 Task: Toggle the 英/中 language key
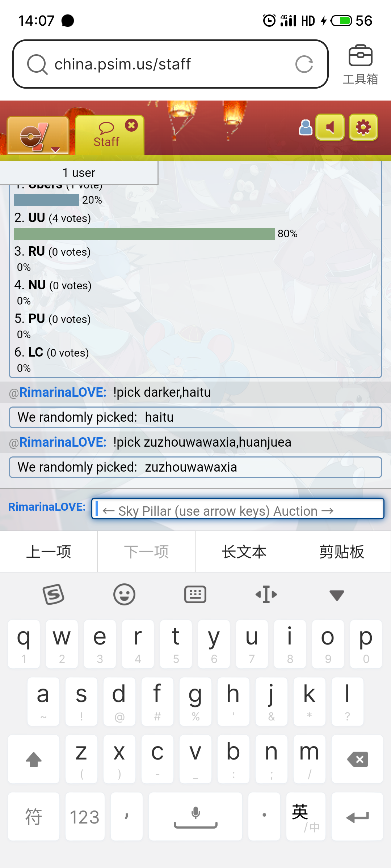tap(306, 816)
